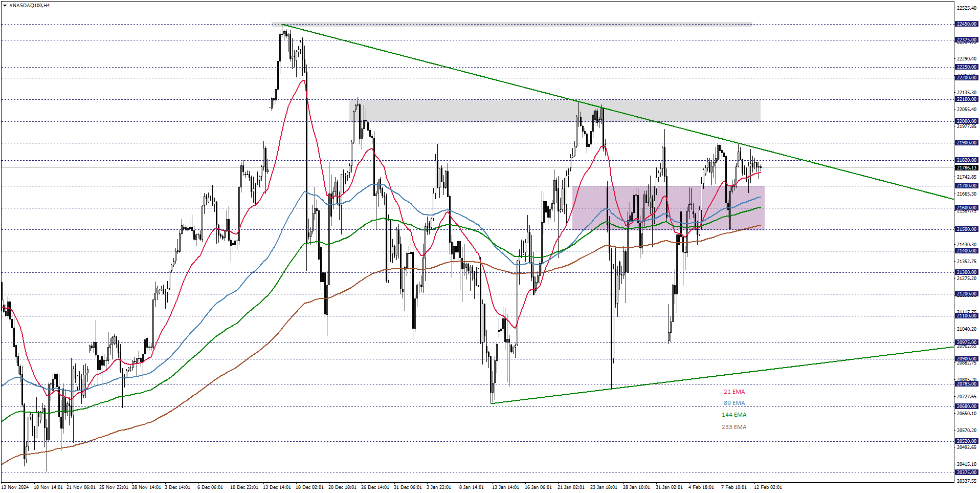Click the 18 Nov 14:01 date label

(x=48, y=487)
